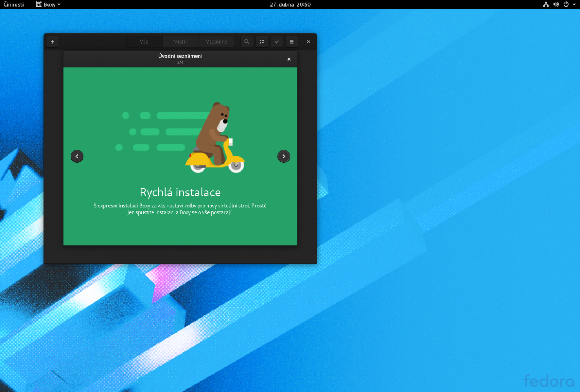The image size is (580, 392).
Task: Open the network settings in the top bar
Action: click(x=546, y=4)
